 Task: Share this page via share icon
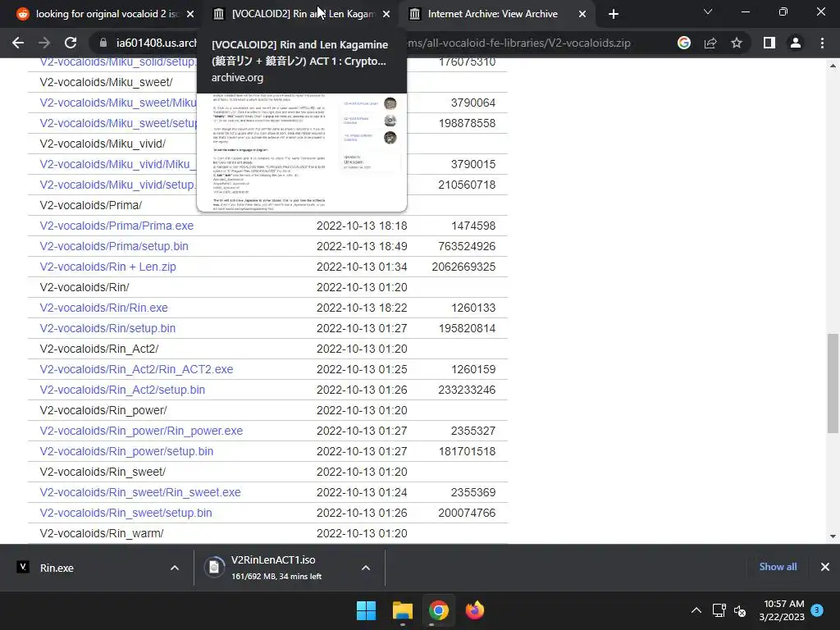click(x=710, y=43)
